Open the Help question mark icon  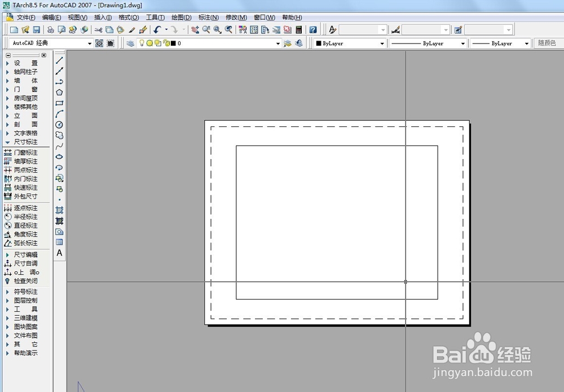coord(313,29)
